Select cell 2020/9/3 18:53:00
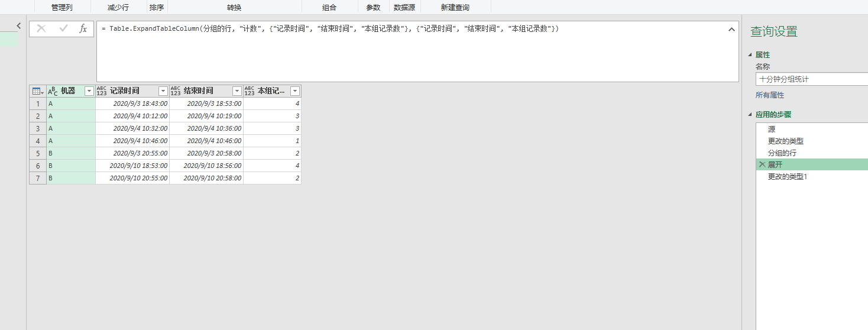The image size is (868, 330). 206,103
